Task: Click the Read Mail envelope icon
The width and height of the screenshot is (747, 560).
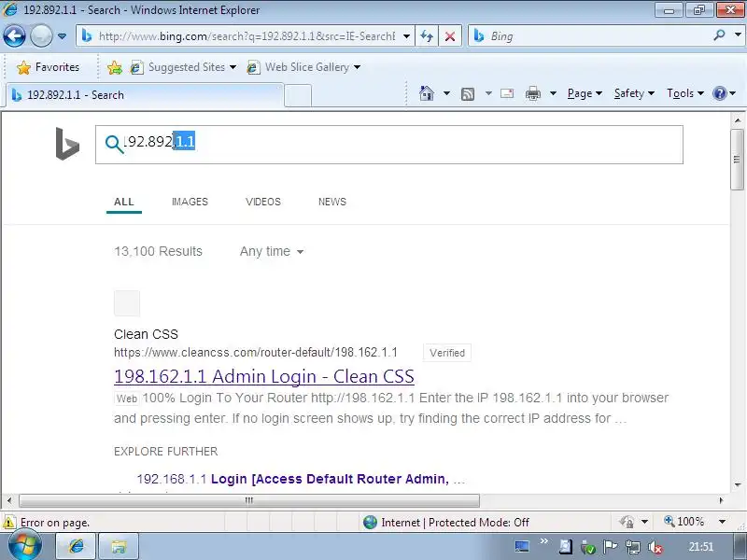Action: (x=507, y=93)
